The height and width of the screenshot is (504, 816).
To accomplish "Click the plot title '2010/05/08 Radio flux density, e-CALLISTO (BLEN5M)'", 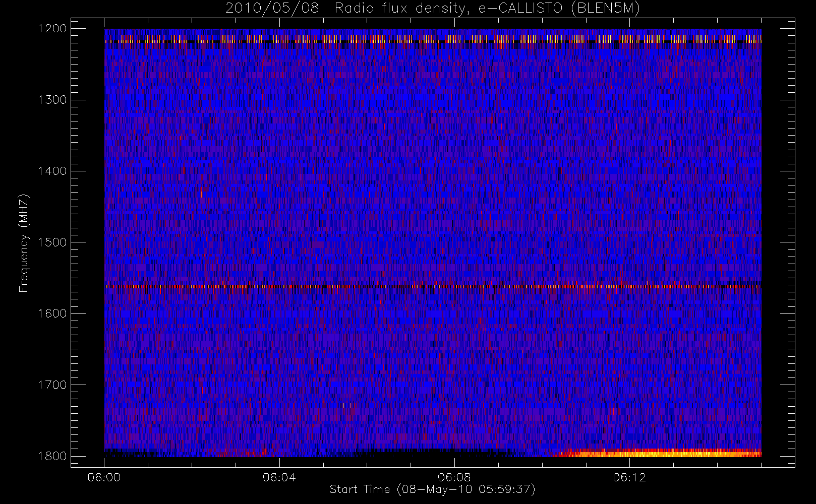I will pyautogui.click(x=432, y=9).
